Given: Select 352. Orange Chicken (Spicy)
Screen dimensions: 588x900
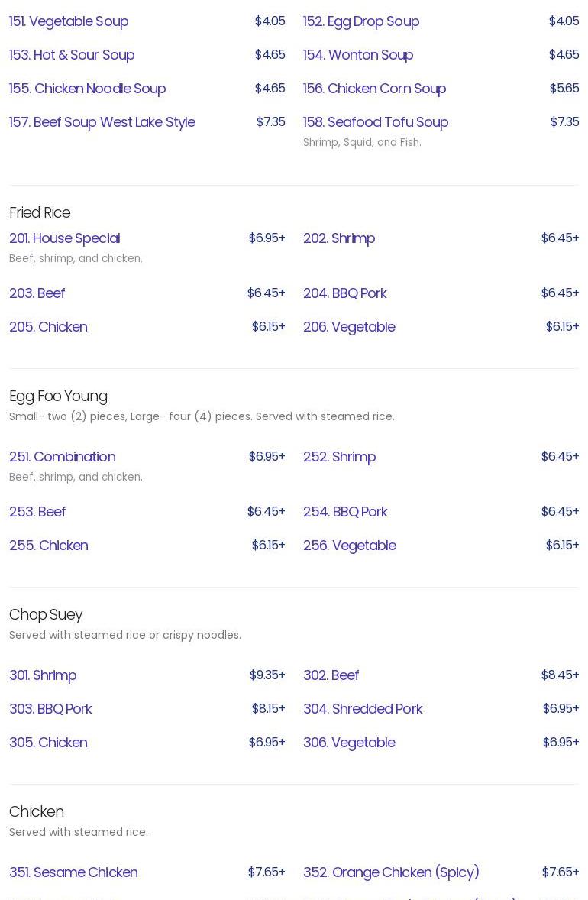Looking at the screenshot, I should click(x=391, y=872).
